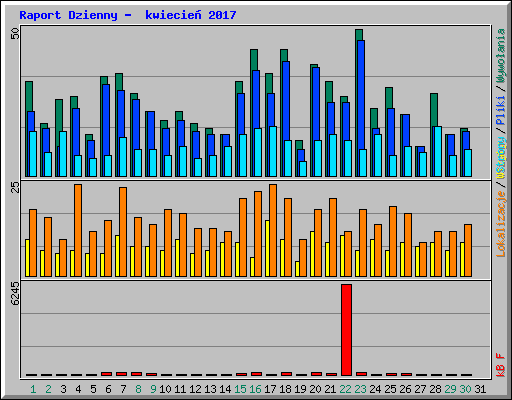Click the day 22 label on the x-axis
Image resolution: width=512 pixels, height=400 pixels.
345,389
